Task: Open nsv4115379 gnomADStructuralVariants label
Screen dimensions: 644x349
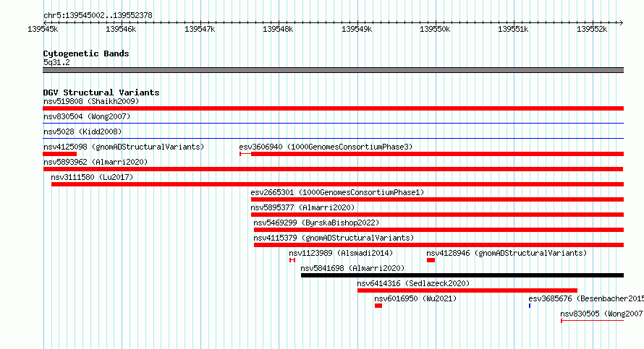Action: point(334,238)
